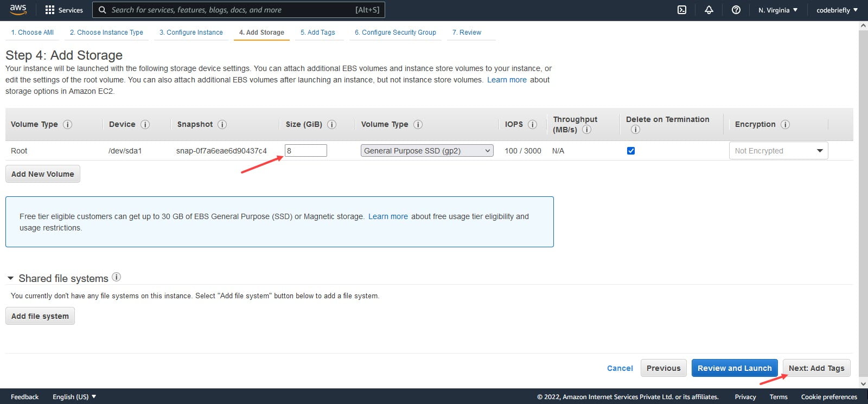Go to 5. Add Tags step

(x=318, y=33)
